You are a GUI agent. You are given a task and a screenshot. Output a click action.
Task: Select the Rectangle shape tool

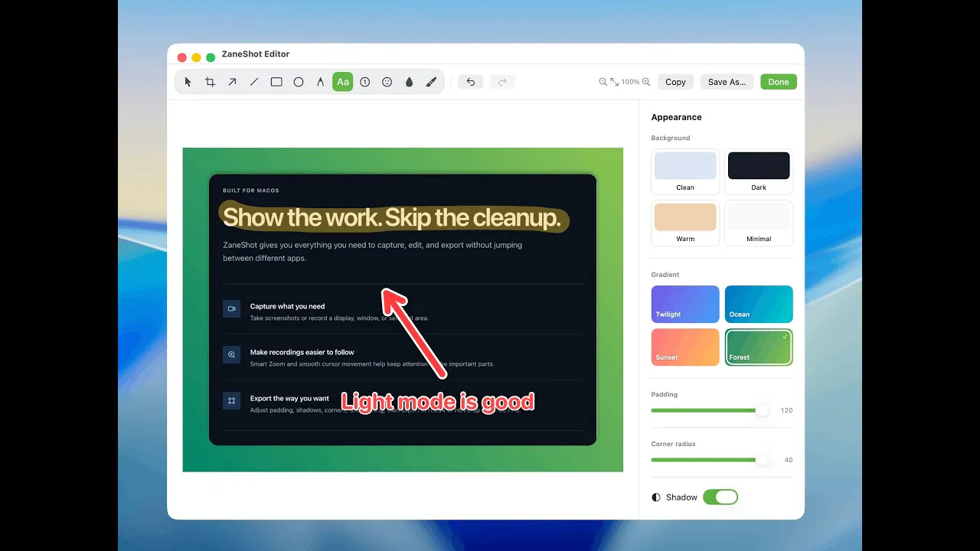click(x=276, y=82)
